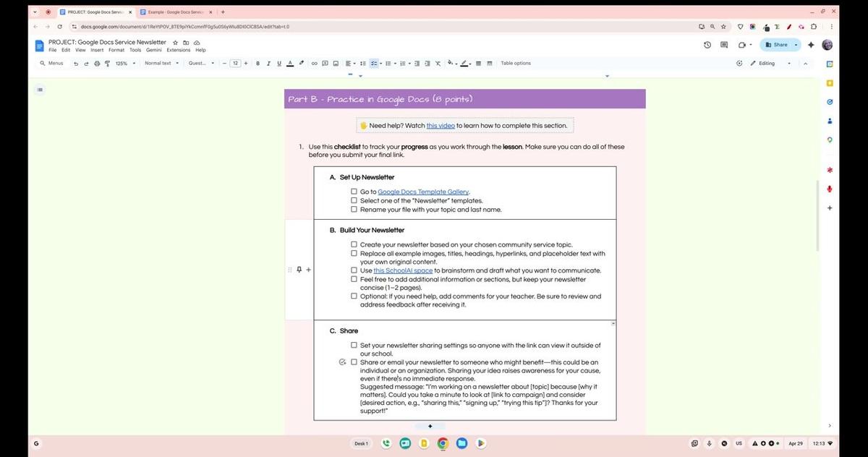Click the border width icon
868x457 pixels.
(479, 64)
